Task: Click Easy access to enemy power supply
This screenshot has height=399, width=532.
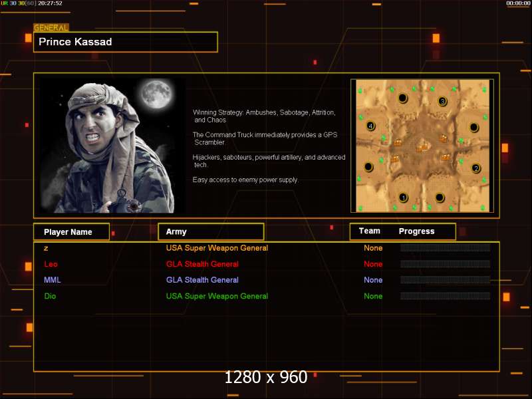Action: 245,180
